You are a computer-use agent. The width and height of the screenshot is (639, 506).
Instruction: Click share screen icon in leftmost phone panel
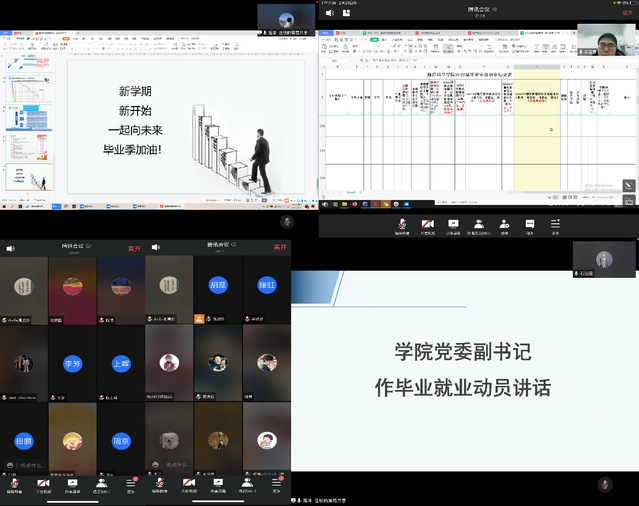click(x=72, y=482)
